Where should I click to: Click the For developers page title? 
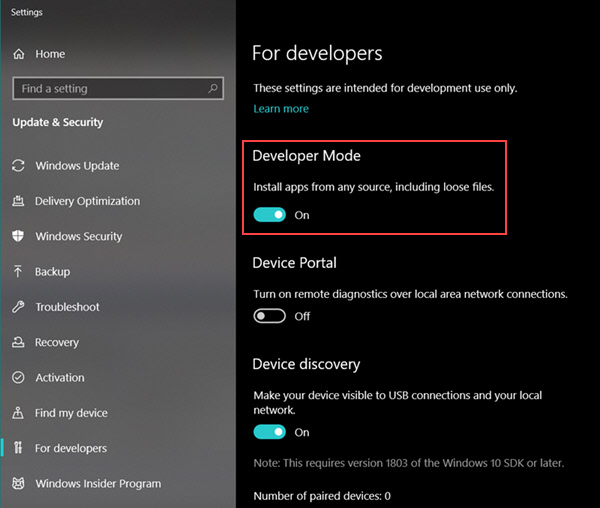point(317,53)
